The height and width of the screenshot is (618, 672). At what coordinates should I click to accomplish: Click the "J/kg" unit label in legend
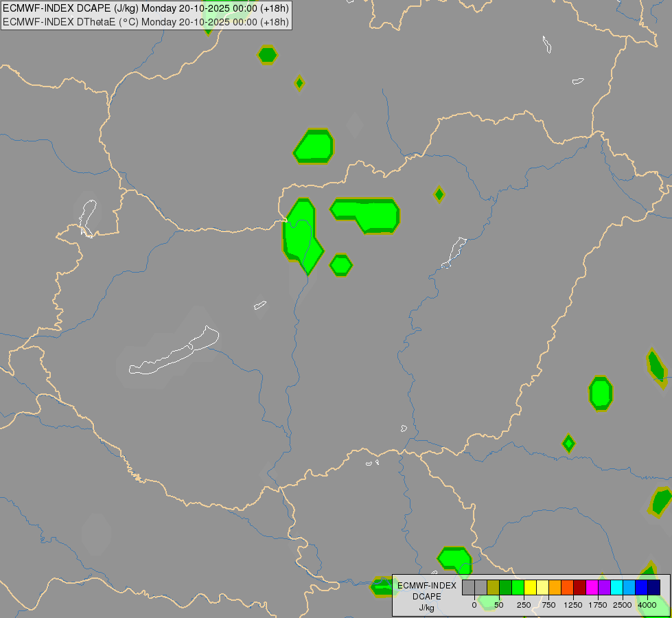click(426, 608)
